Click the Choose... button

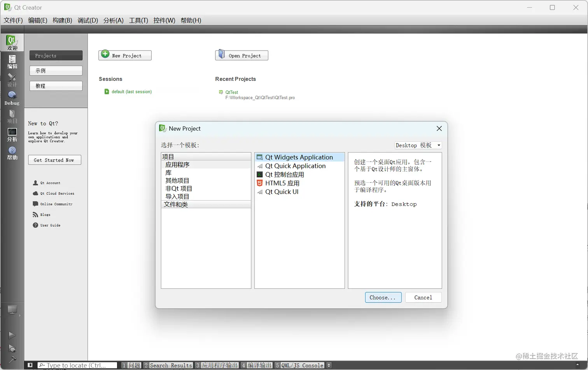[x=383, y=297]
